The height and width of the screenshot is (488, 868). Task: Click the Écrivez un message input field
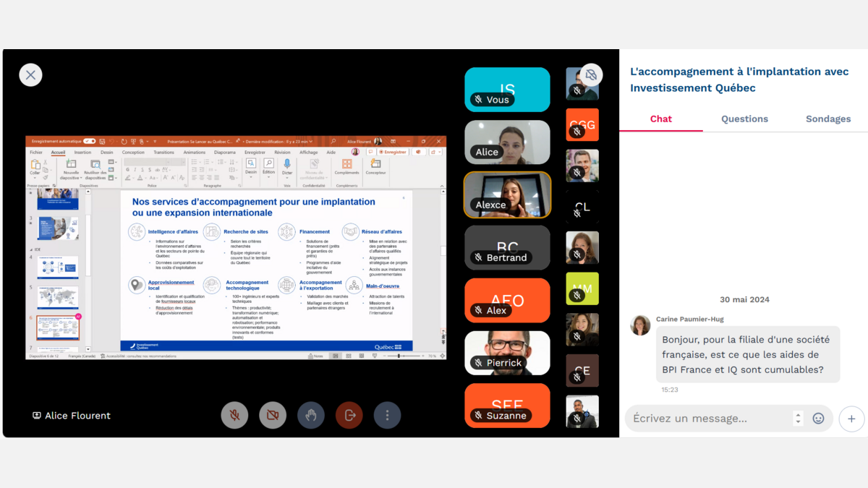click(x=709, y=419)
